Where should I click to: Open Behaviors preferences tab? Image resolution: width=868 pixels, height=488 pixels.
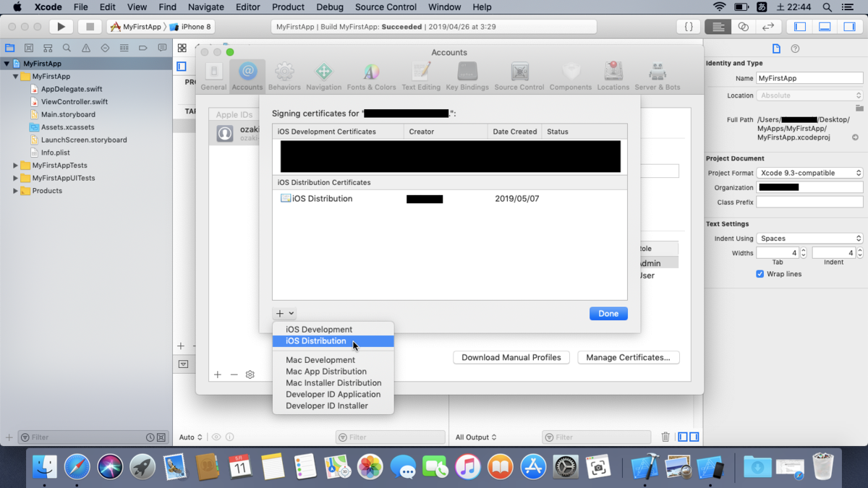pyautogui.click(x=284, y=76)
